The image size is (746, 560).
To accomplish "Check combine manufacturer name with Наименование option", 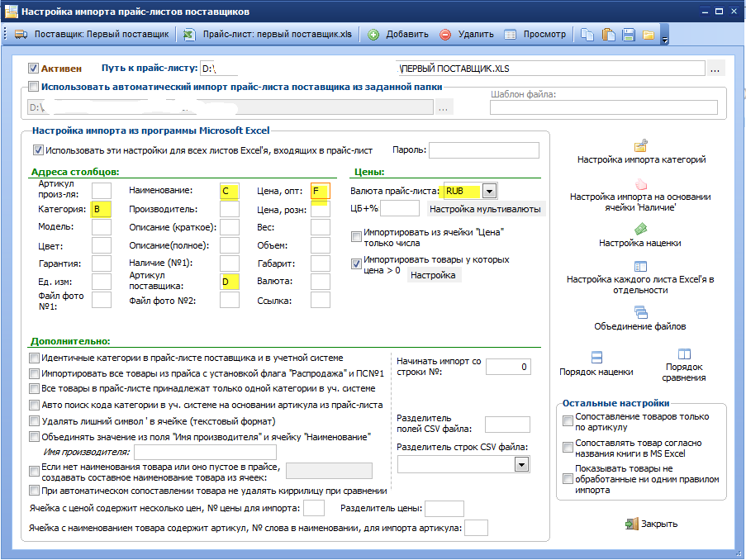I will pyautogui.click(x=34, y=437).
